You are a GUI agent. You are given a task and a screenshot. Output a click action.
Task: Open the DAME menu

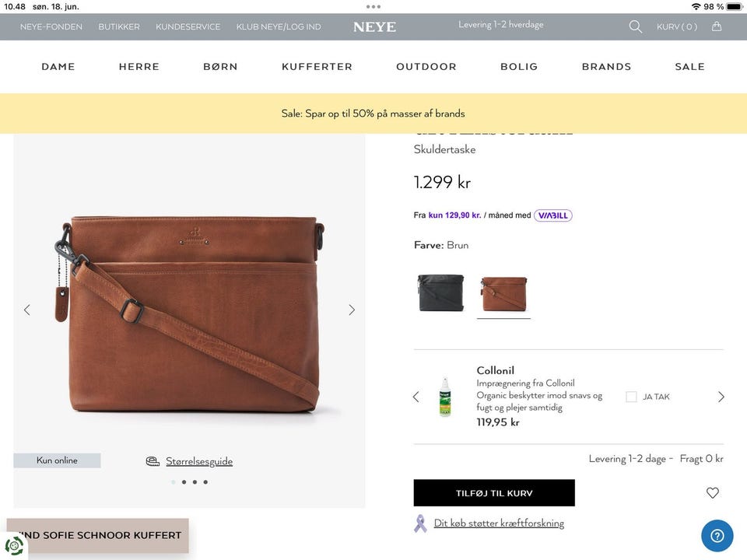[58, 67]
